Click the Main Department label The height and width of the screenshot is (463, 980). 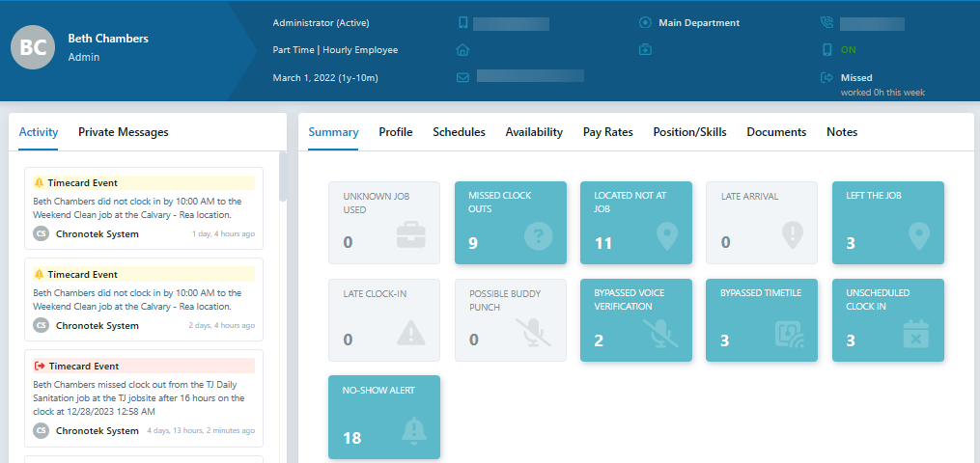click(x=699, y=23)
